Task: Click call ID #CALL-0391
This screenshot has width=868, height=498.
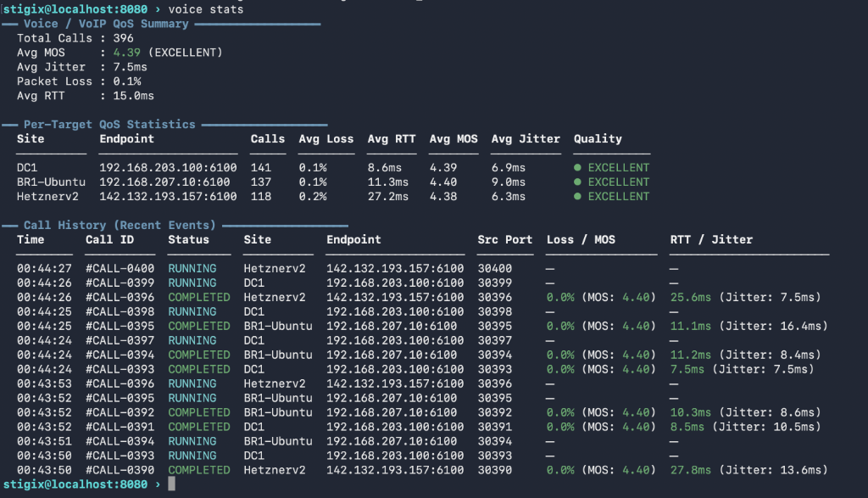Action: click(x=120, y=427)
